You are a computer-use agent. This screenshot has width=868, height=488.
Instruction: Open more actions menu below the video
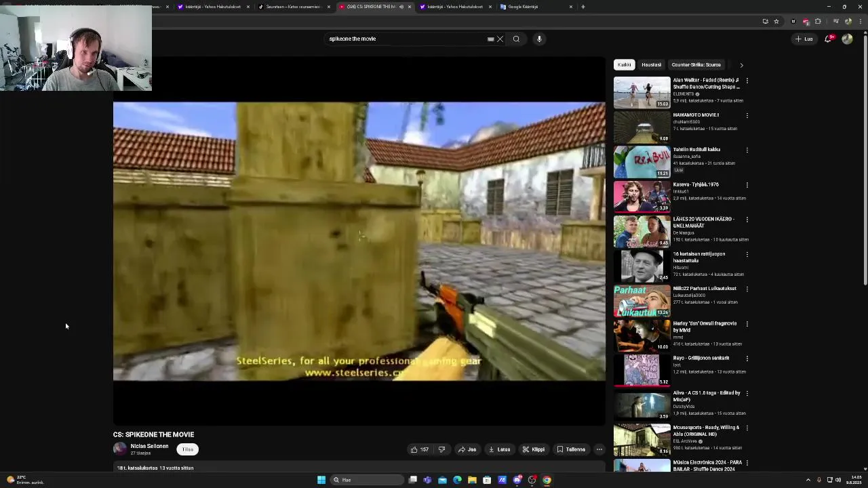coord(599,449)
